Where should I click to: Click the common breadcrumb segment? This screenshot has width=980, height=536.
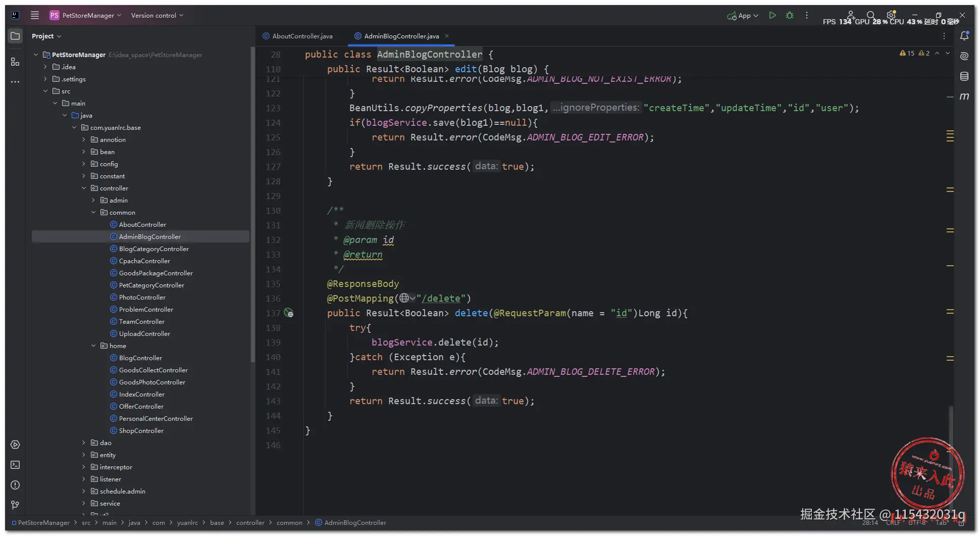pyautogui.click(x=289, y=522)
